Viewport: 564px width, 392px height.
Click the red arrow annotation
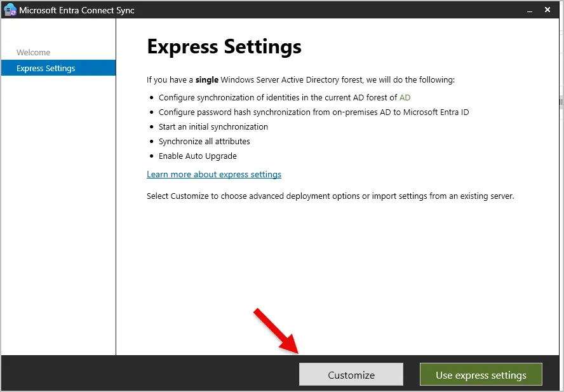(276, 330)
